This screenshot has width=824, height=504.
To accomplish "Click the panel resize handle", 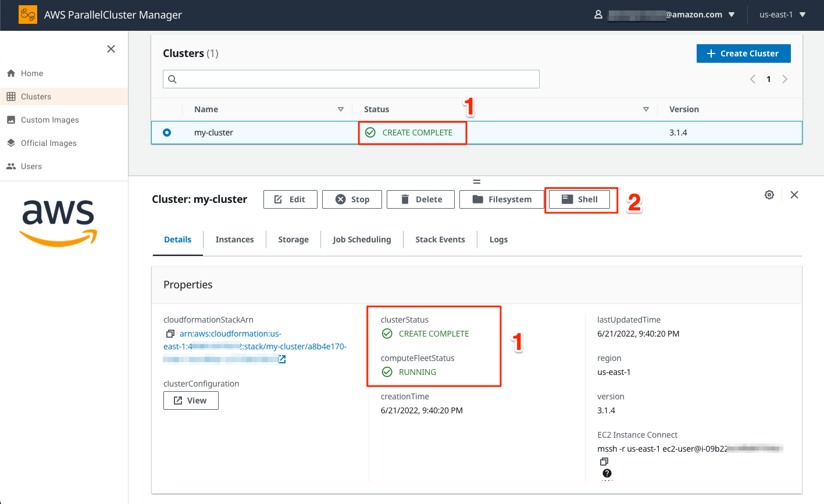I will pyautogui.click(x=476, y=181).
